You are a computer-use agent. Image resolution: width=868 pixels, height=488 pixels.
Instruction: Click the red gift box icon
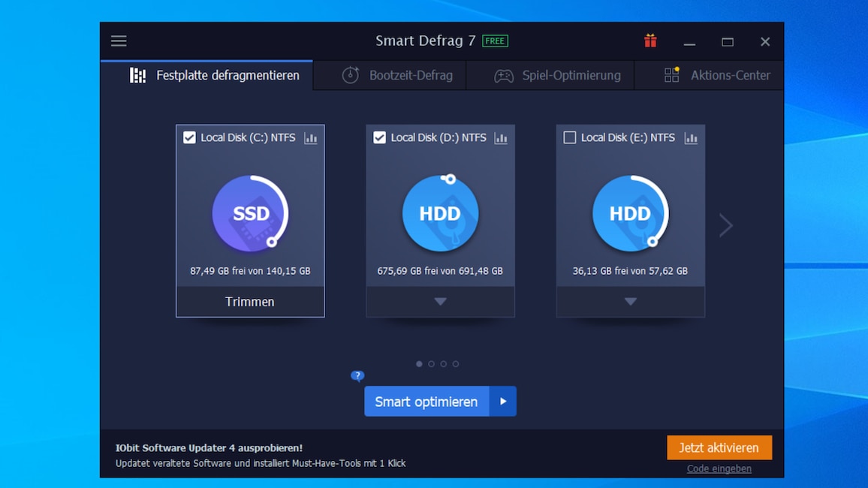[x=650, y=41]
